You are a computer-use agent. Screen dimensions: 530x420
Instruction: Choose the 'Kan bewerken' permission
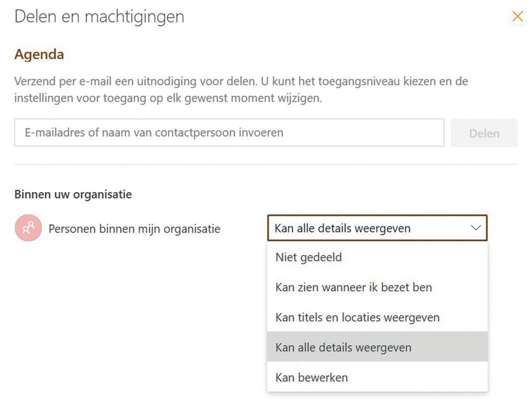[311, 377]
